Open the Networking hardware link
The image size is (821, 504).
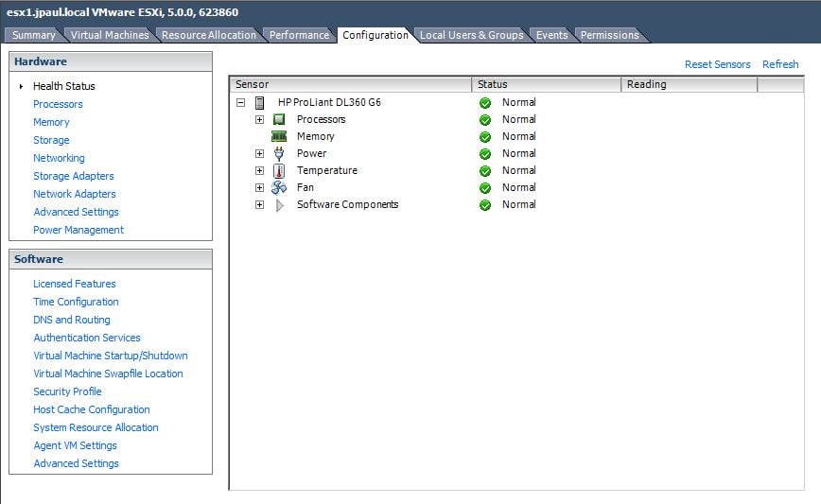(x=59, y=158)
